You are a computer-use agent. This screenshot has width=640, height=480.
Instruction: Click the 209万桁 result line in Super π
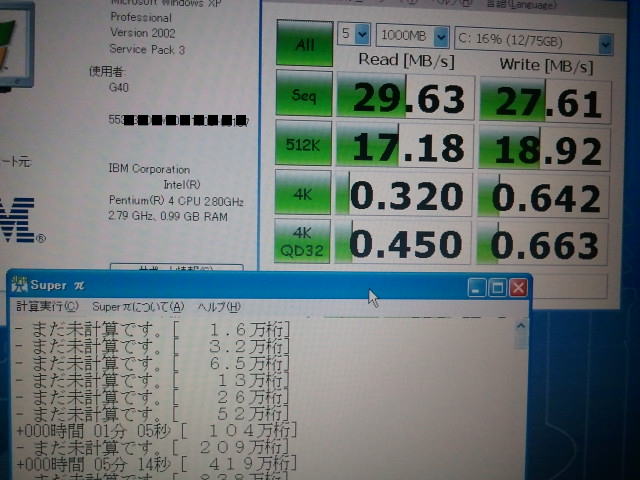152,447
